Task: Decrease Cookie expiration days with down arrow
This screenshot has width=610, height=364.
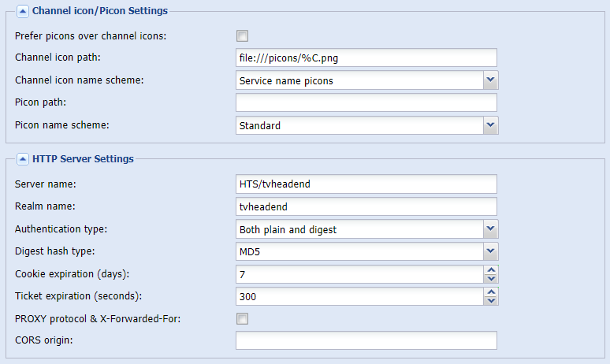Action: 491,278
